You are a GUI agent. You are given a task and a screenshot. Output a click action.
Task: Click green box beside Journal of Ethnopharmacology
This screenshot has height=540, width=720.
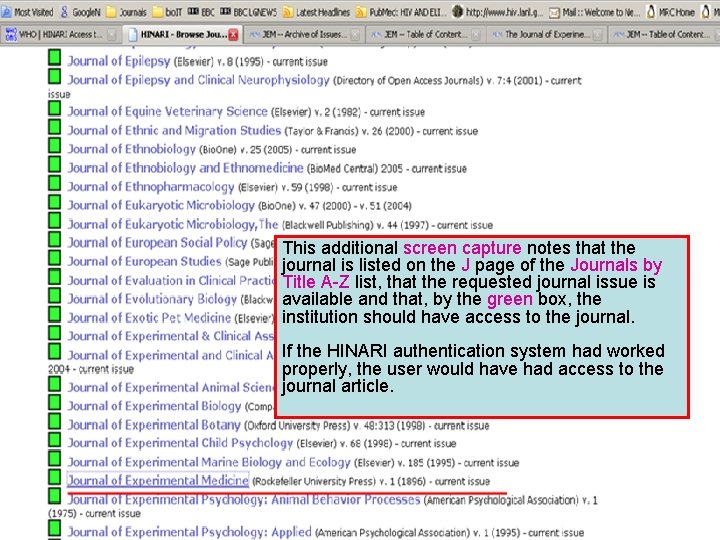tap(55, 183)
